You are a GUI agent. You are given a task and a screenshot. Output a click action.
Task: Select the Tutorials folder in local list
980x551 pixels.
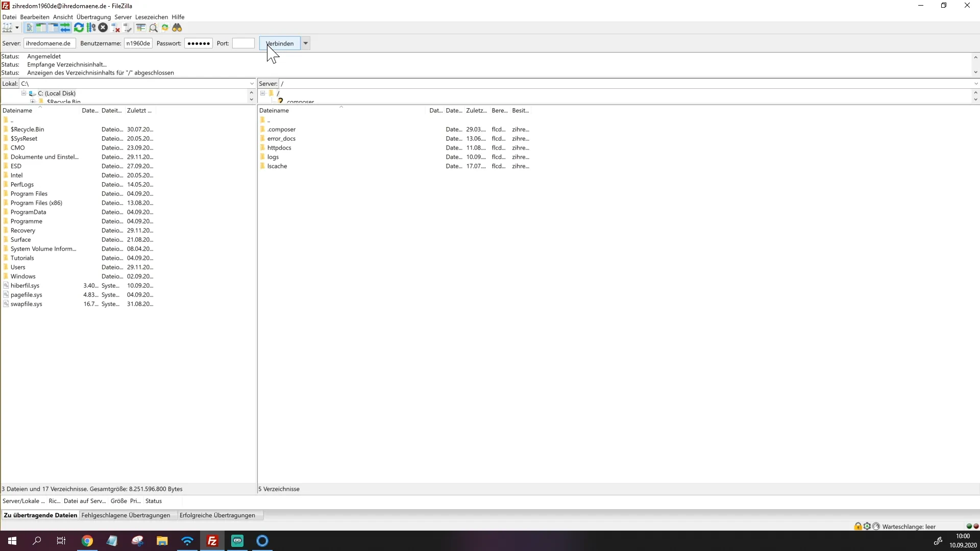point(22,258)
